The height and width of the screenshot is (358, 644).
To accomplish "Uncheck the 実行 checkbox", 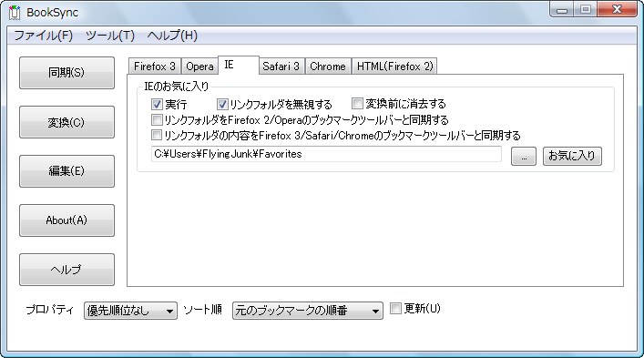I will pyautogui.click(x=157, y=104).
